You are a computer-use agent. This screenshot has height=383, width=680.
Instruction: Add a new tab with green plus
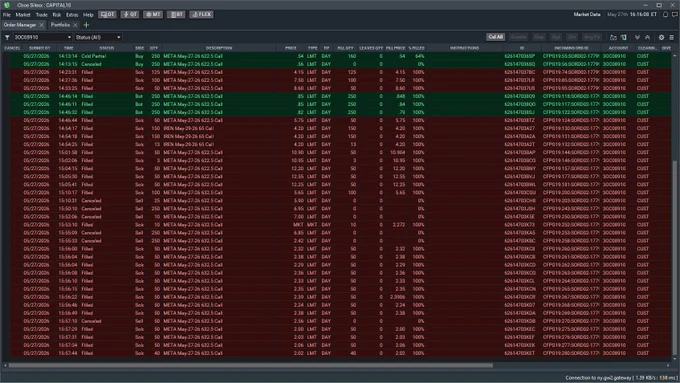point(86,25)
